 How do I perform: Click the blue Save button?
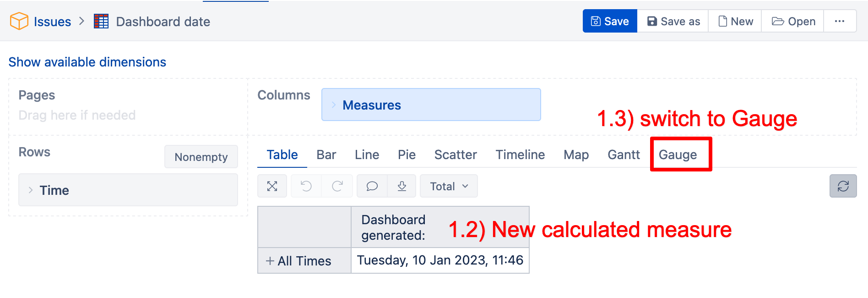click(x=610, y=21)
